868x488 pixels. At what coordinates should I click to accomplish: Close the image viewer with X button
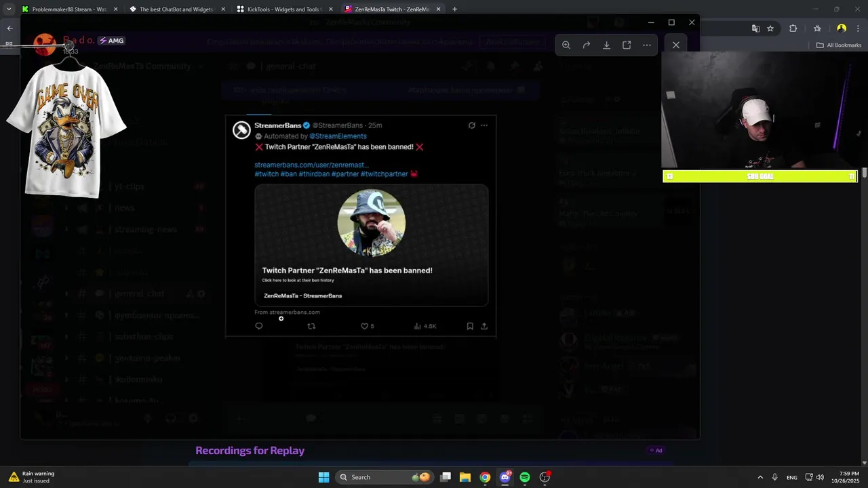coord(676,45)
